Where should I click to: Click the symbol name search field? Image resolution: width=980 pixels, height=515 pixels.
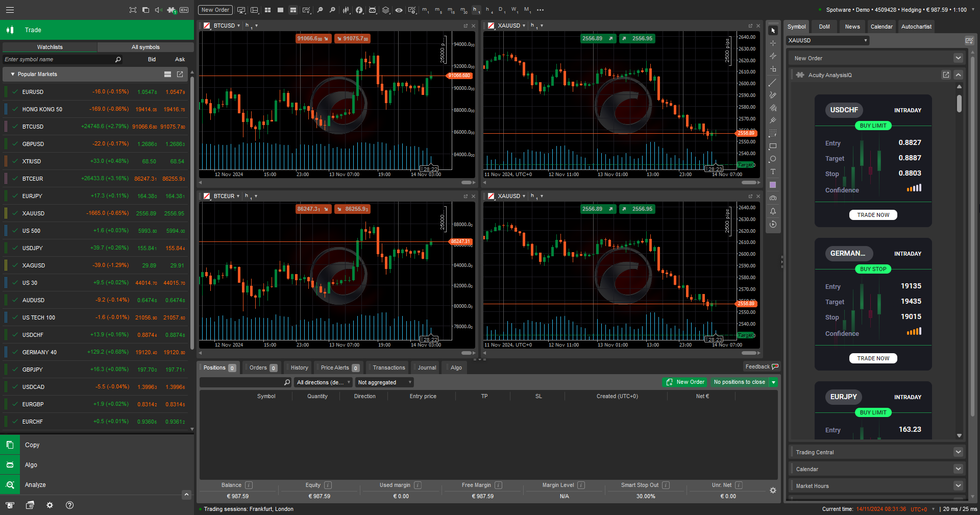[x=62, y=60]
